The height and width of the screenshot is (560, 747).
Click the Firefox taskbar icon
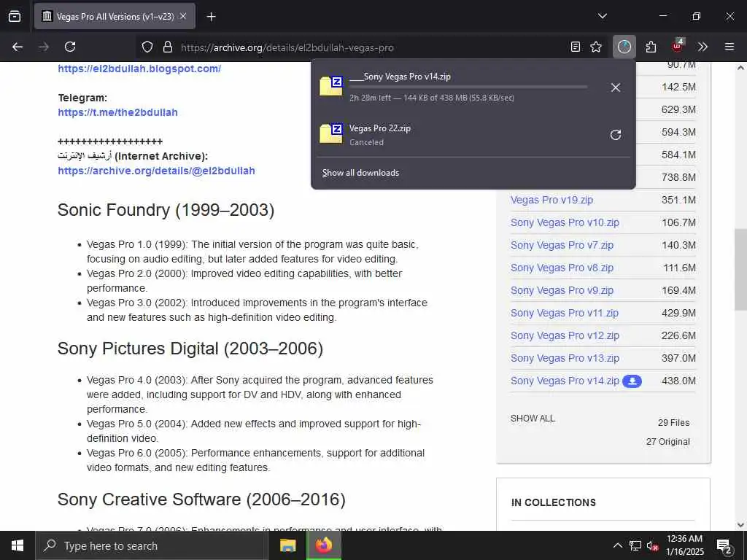324,545
